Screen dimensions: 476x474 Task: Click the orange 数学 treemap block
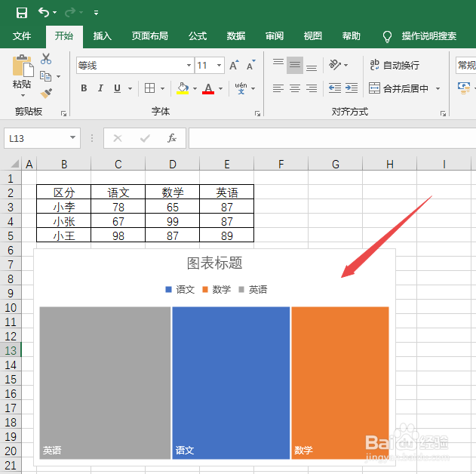[340, 383]
